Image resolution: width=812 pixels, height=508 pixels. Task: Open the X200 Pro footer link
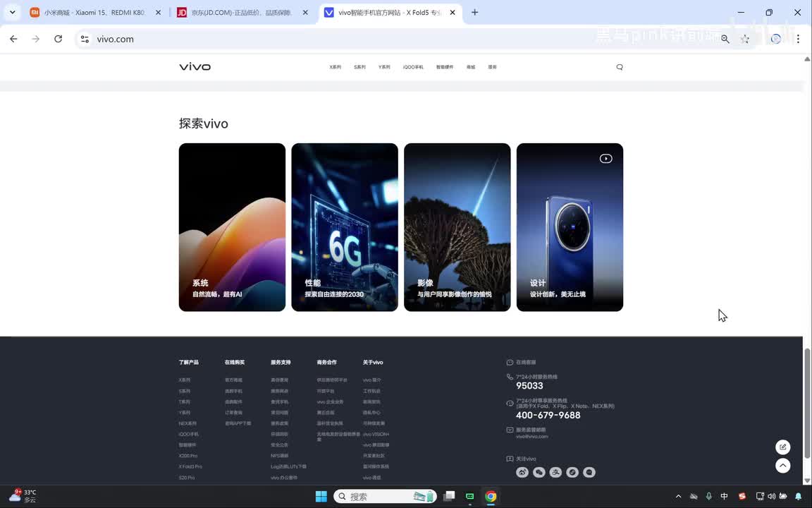point(188,456)
